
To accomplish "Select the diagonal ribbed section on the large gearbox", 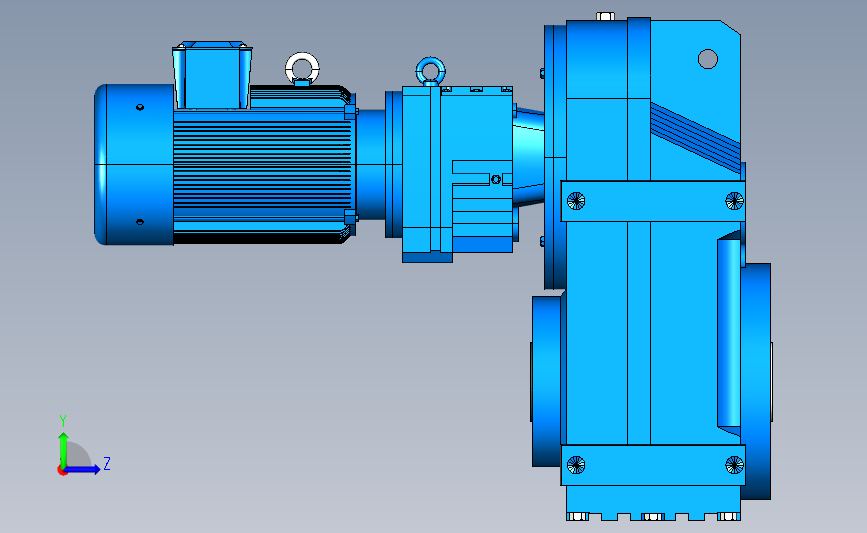I will pyautogui.click(x=695, y=137).
